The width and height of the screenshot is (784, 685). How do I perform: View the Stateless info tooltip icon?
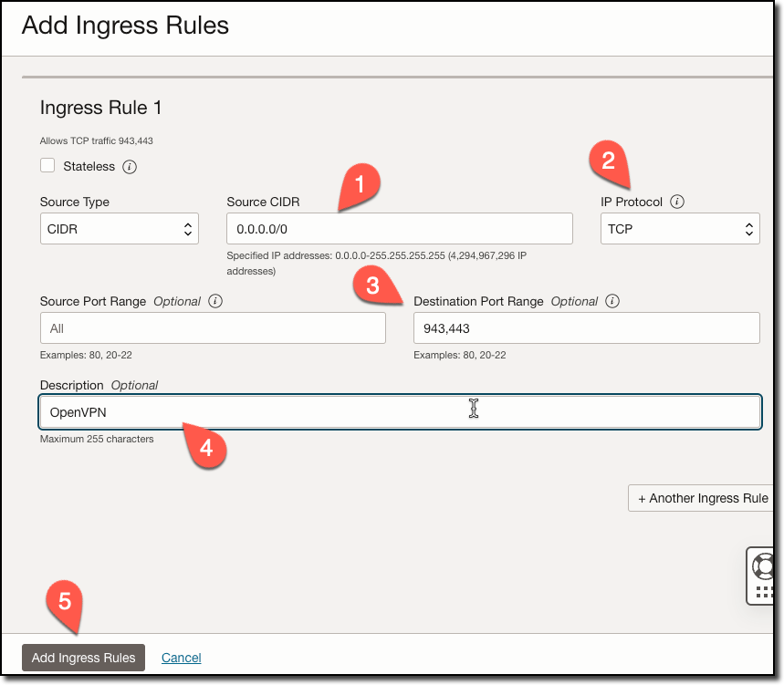point(128,166)
